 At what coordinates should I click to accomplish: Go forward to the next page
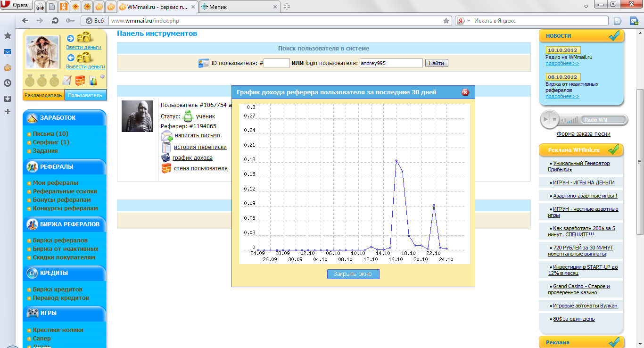tap(40, 21)
